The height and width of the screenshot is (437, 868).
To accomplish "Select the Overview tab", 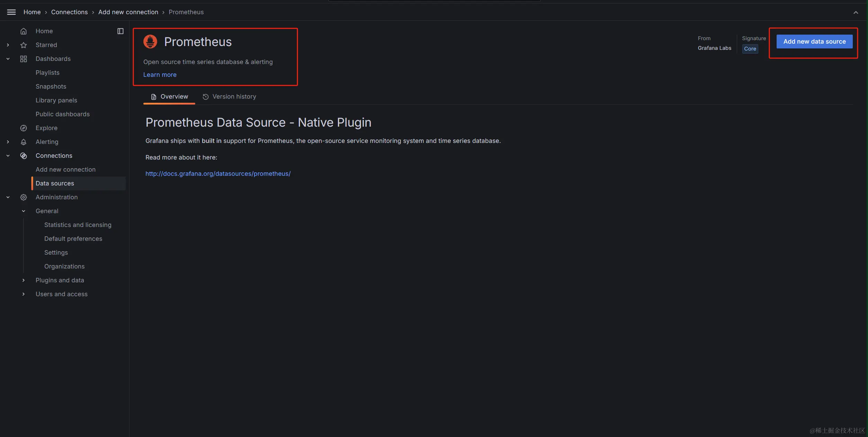I will point(170,97).
